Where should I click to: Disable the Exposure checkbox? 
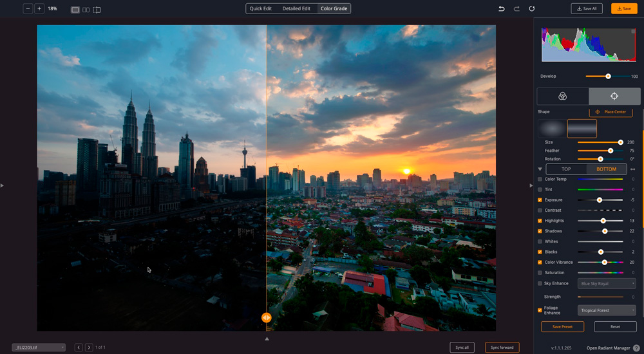click(x=540, y=200)
